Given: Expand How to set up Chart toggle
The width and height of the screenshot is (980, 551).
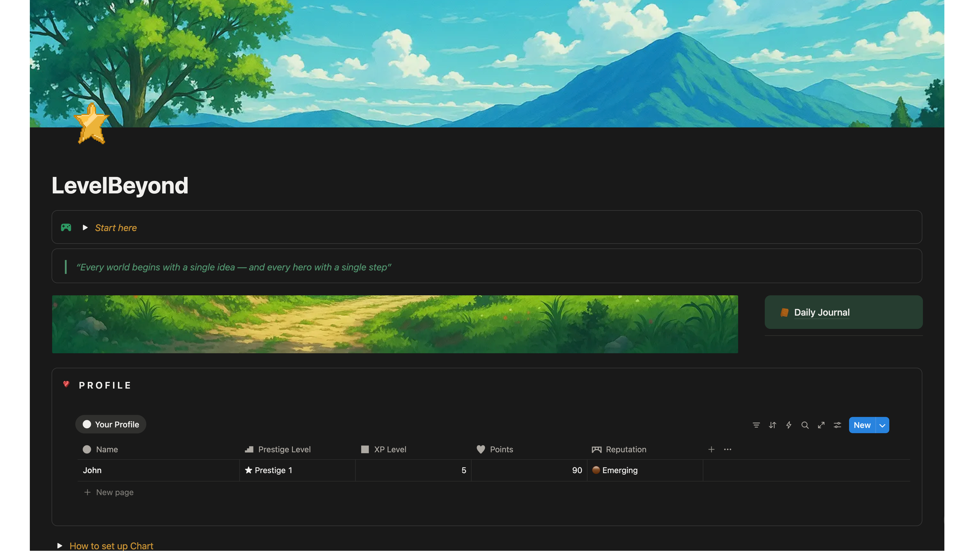Looking at the screenshot, I should click(x=60, y=546).
